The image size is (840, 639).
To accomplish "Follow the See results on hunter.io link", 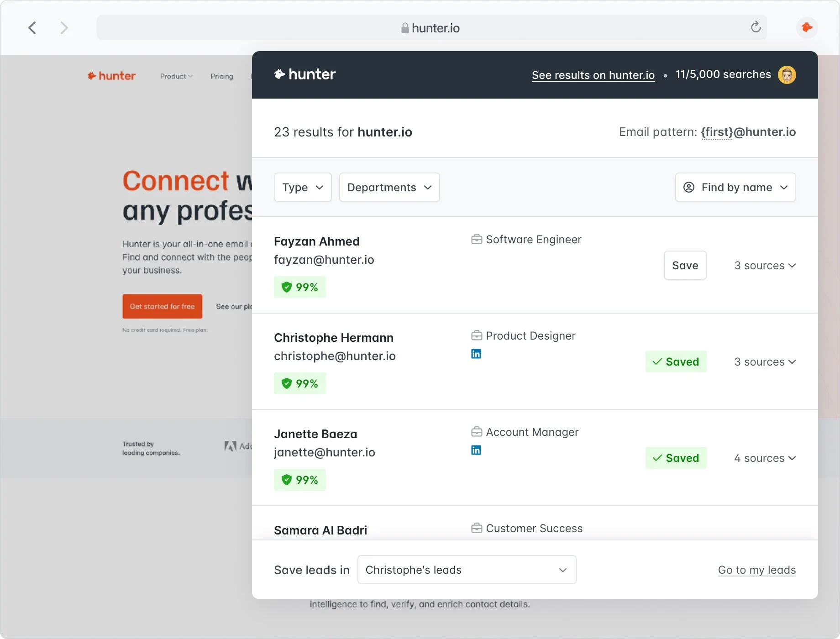I will click(x=593, y=75).
